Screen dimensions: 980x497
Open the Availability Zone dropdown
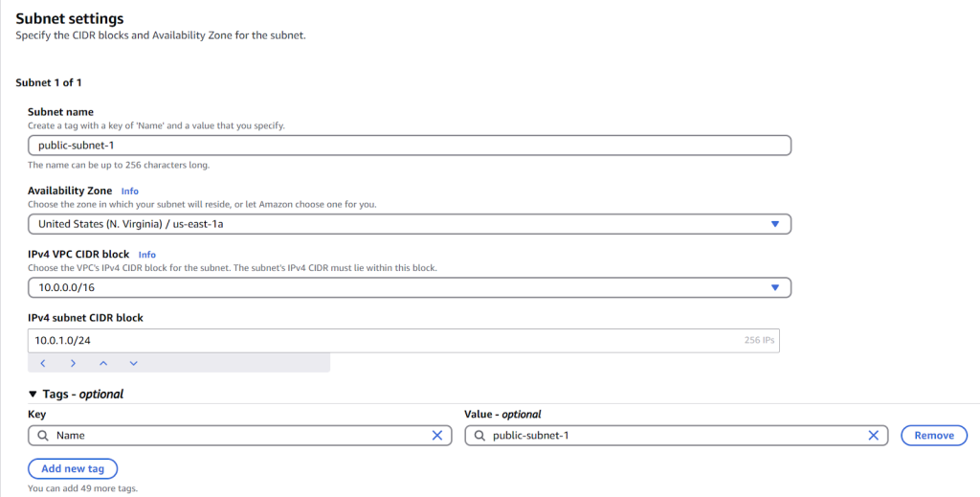point(410,224)
